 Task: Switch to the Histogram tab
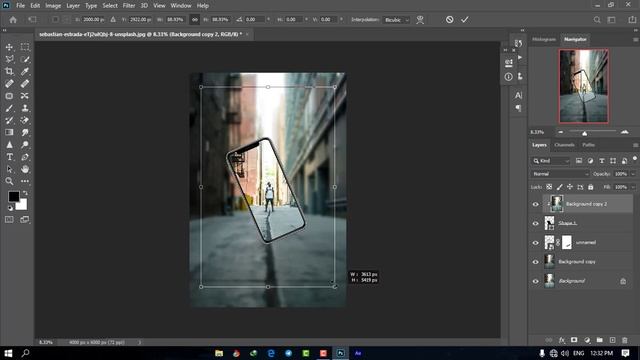click(544, 39)
